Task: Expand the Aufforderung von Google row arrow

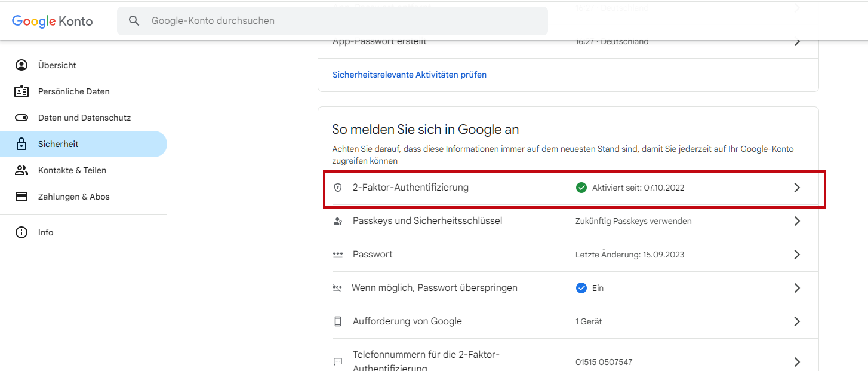Action: click(797, 321)
